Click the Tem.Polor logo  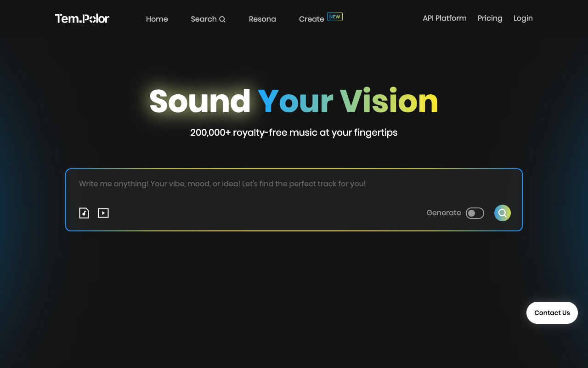[82, 18]
